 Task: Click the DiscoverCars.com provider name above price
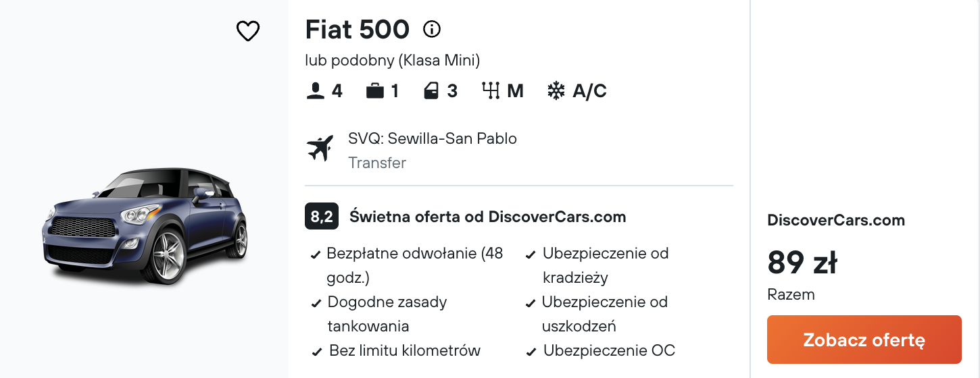pos(836,220)
